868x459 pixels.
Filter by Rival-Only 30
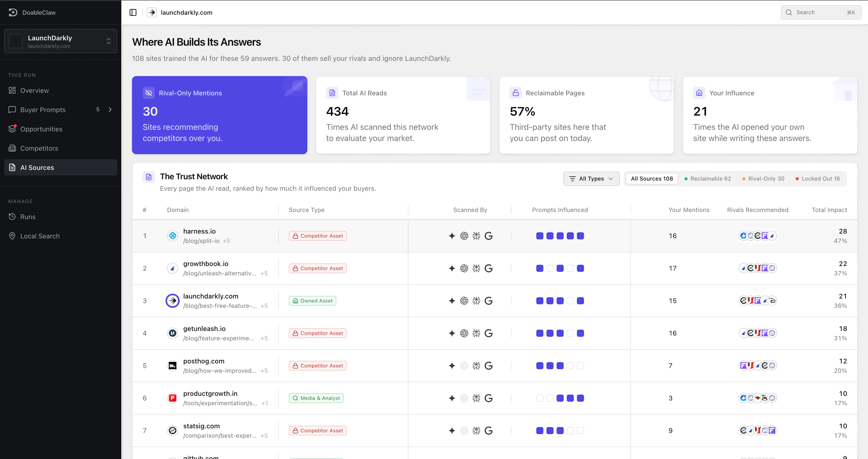point(763,179)
